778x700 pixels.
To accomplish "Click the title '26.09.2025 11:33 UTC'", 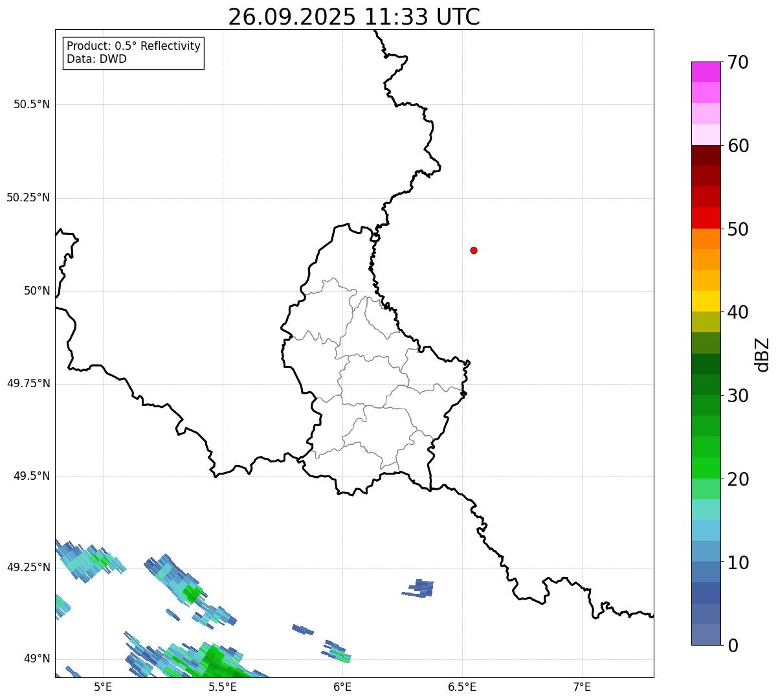I will tap(354, 17).
